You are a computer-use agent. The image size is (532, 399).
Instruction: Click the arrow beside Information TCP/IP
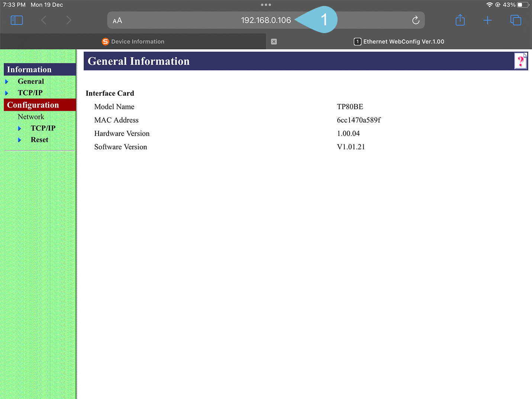coord(7,93)
